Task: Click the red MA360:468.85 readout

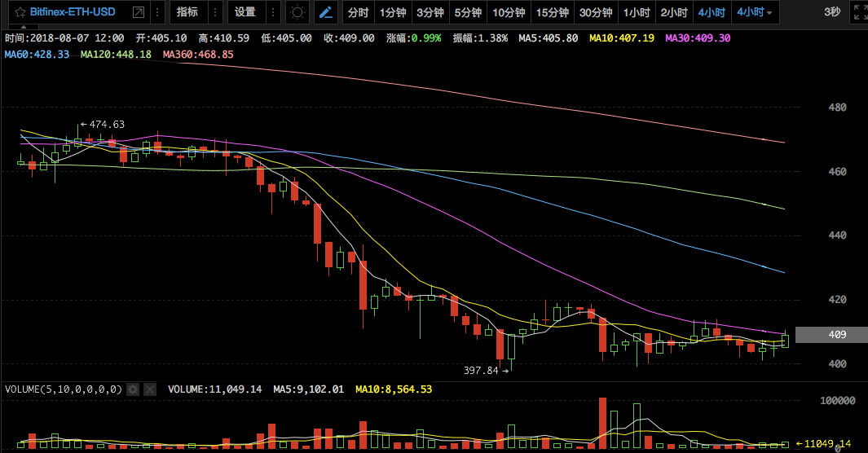Action: (x=198, y=55)
